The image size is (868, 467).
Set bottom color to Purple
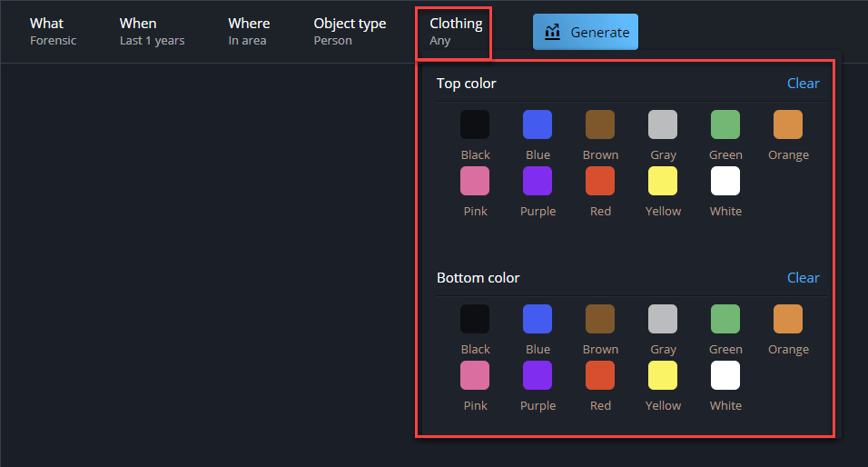point(538,375)
